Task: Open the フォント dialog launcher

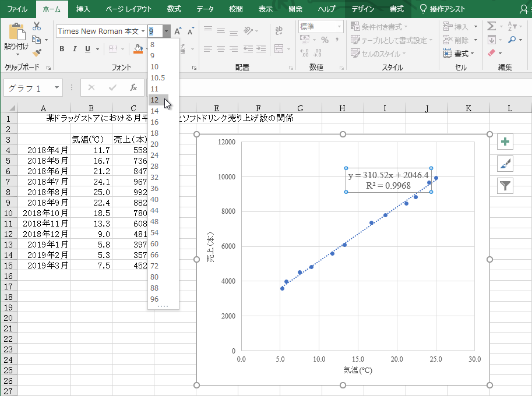Action: click(194, 68)
